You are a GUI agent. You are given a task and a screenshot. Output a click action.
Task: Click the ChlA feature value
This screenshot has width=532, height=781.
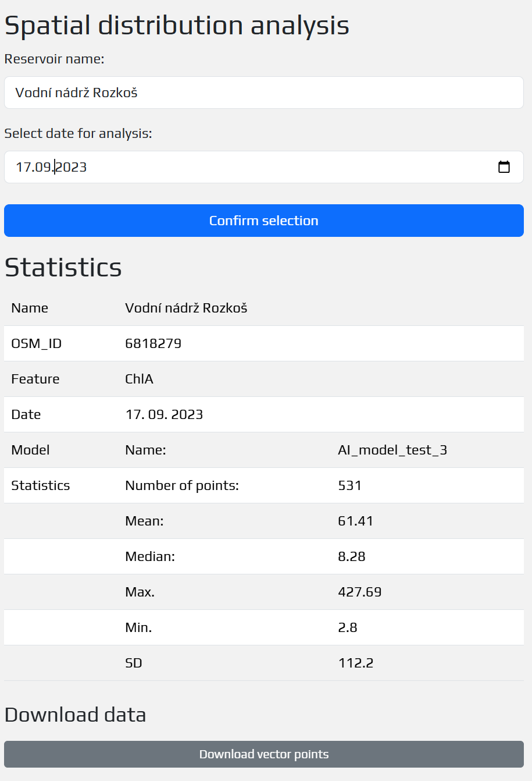click(140, 379)
